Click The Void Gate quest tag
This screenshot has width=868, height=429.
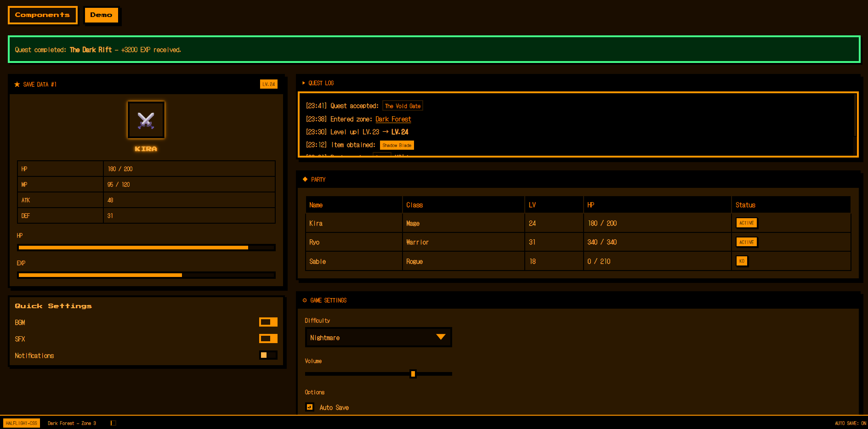point(403,106)
